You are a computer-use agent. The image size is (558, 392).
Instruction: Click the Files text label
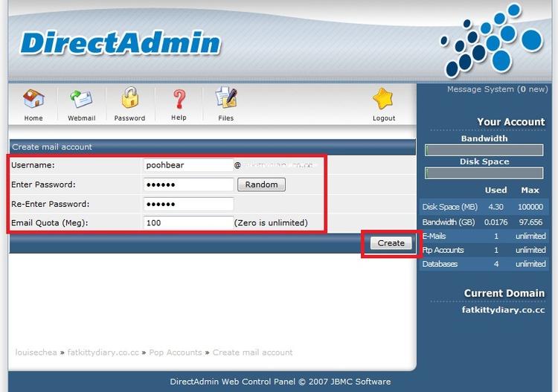[x=226, y=118]
